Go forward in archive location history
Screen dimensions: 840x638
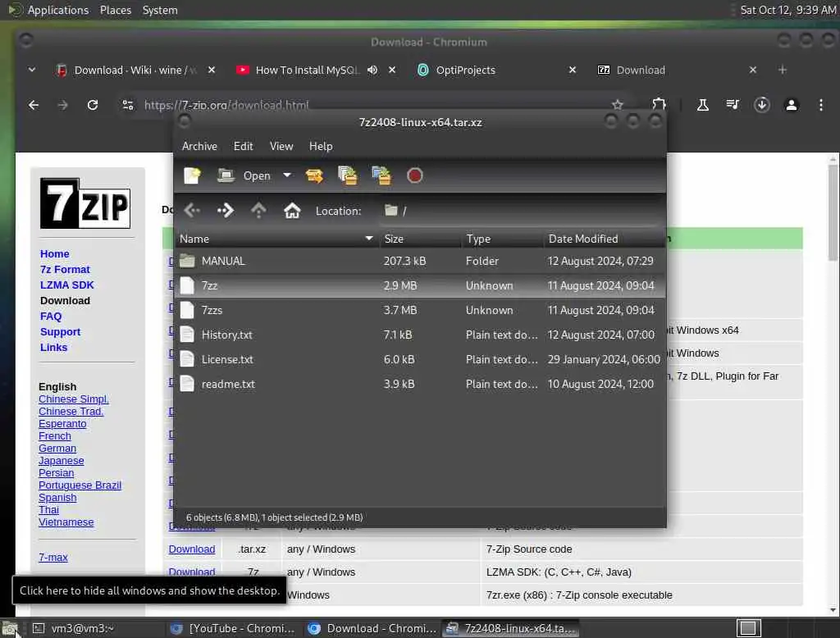pos(226,211)
